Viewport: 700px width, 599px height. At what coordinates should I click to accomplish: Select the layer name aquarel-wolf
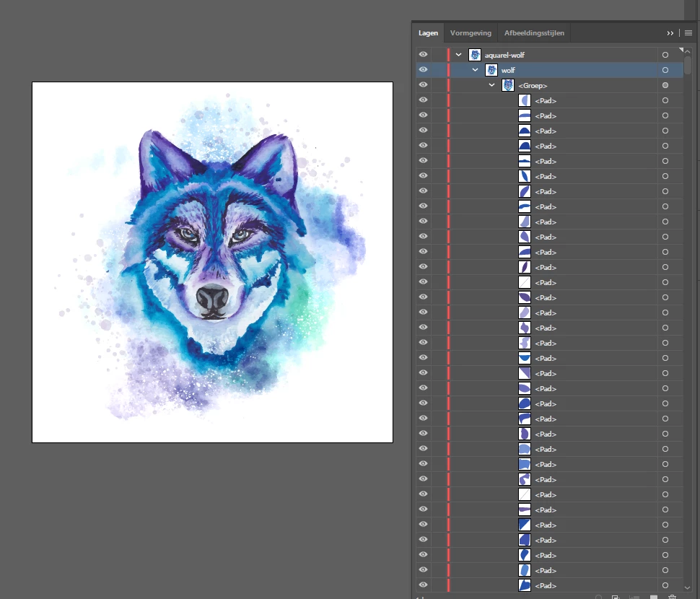504,55
